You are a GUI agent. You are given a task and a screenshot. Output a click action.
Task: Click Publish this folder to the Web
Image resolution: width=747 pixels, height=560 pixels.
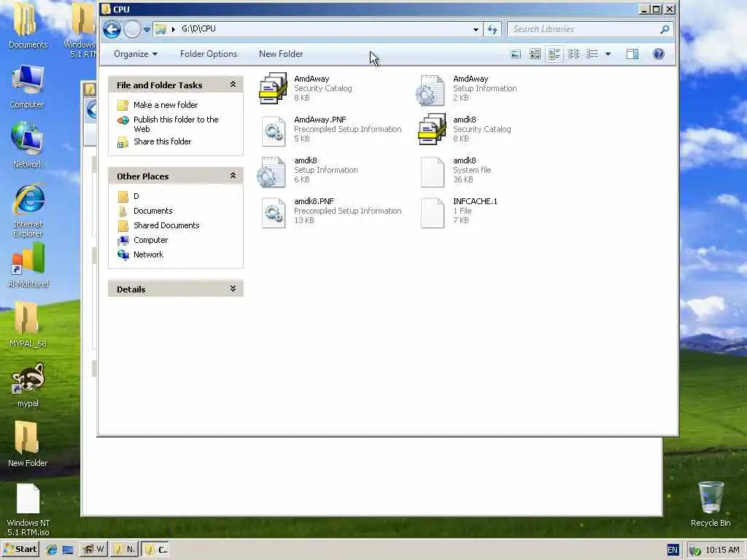point(176,124)
